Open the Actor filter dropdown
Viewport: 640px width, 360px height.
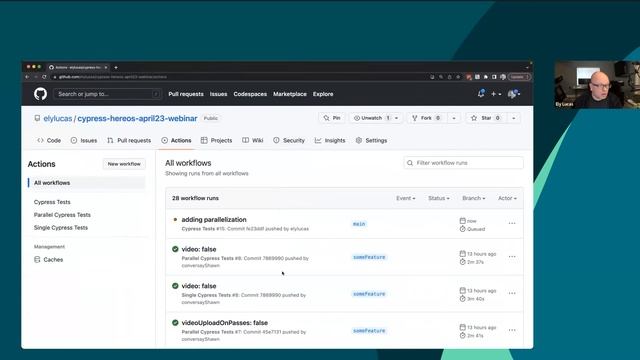(x=507, y=198)
